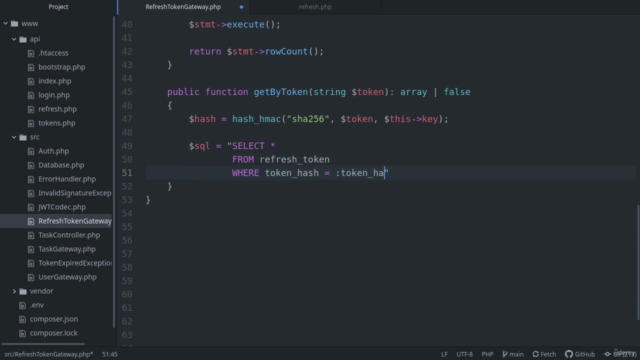
Task: Open login.php in the project tree
Action: coord(54,95)
